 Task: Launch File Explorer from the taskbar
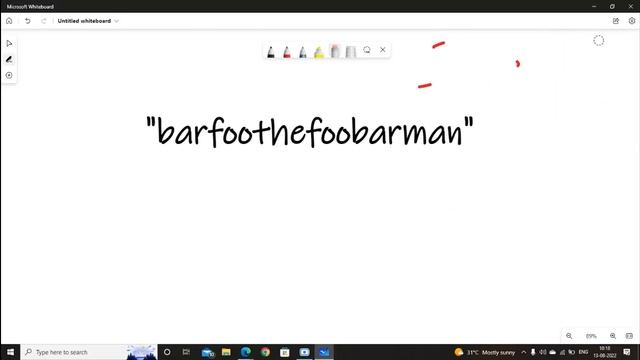226,352
